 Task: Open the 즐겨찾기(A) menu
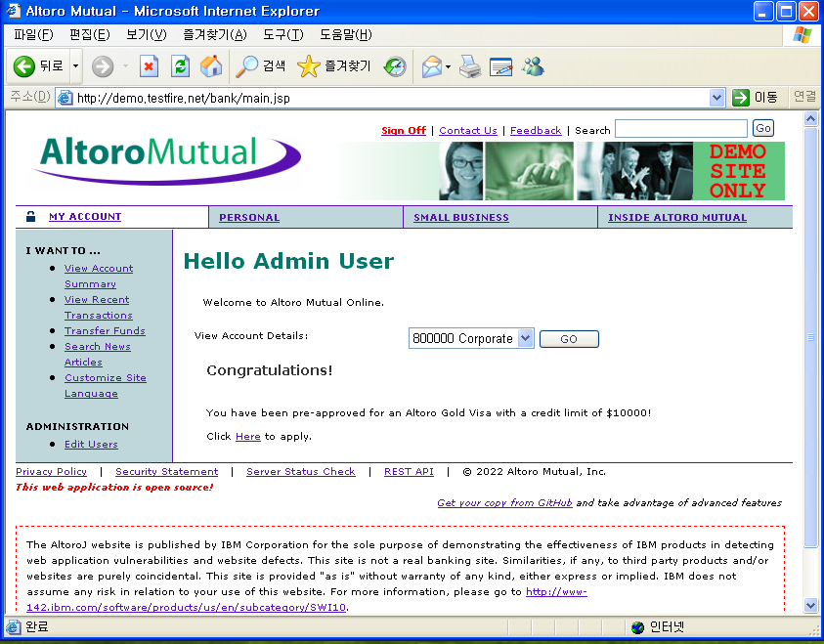tap(214, 35)
